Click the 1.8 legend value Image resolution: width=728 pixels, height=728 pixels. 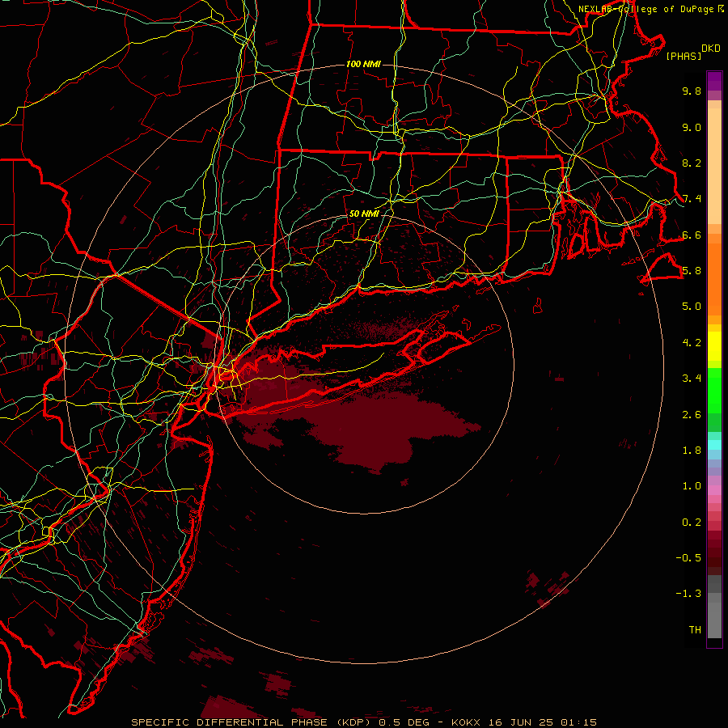pyautogui.click(x=692, y=451)
